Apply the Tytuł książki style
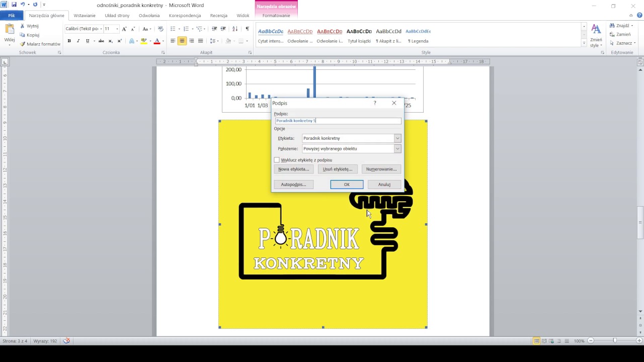 click(359, 36)
